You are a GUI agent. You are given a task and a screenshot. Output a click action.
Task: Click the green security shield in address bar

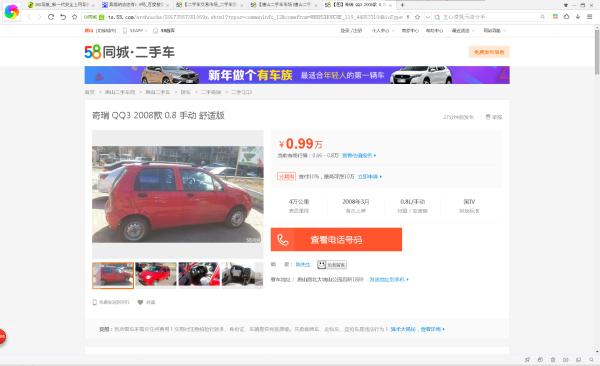pyautogui.click(x=101, y=17)
